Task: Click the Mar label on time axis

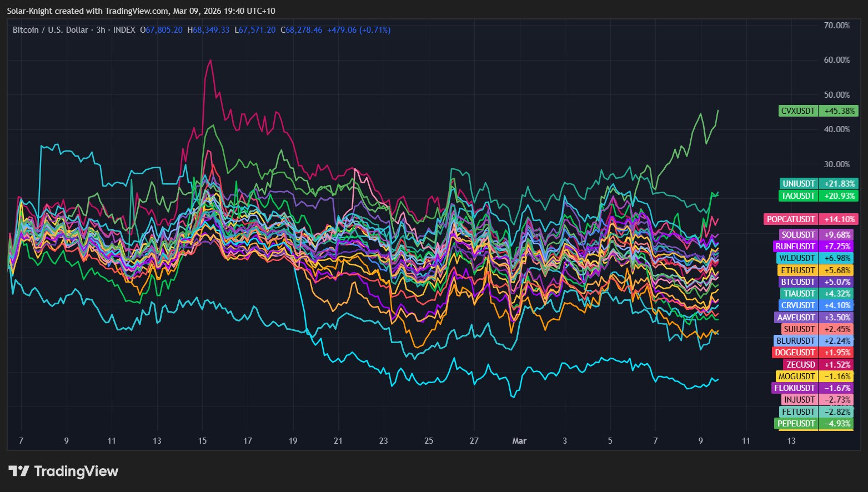Action: [x=519, y=441]
